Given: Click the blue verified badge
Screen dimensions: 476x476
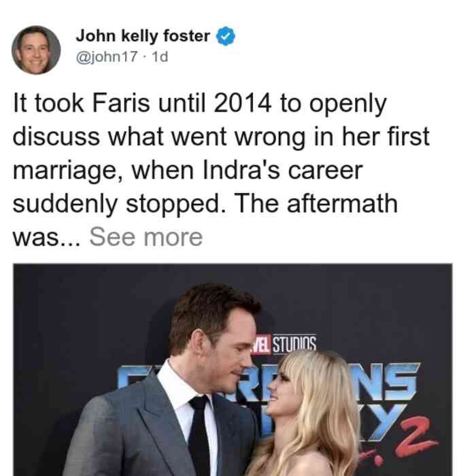Looking at the screenshot, I should point(226,36).
